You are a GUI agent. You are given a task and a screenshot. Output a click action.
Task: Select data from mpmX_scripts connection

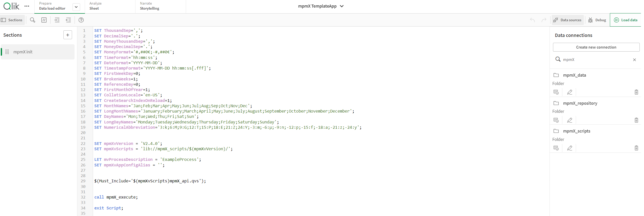(556, 148)
